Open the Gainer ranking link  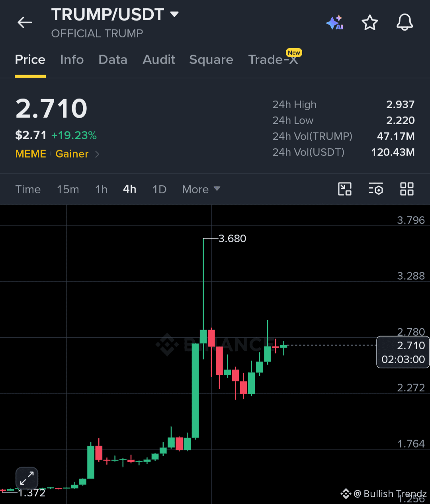[72, 154]
